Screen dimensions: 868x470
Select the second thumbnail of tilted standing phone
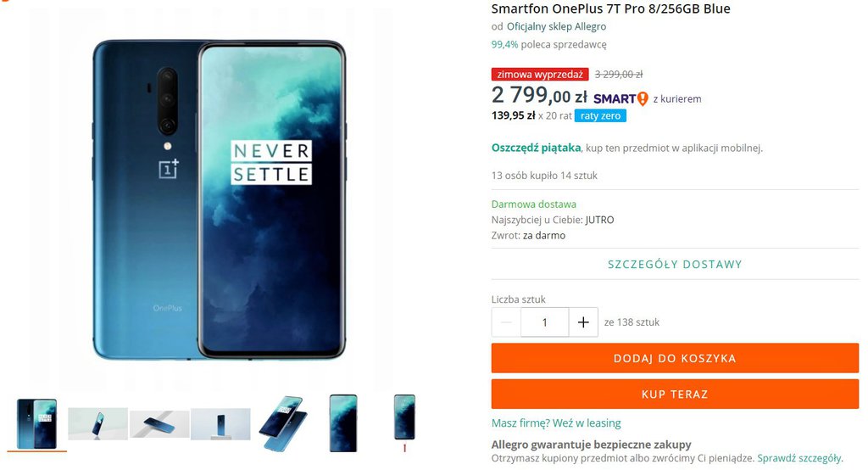click(97, 423)
